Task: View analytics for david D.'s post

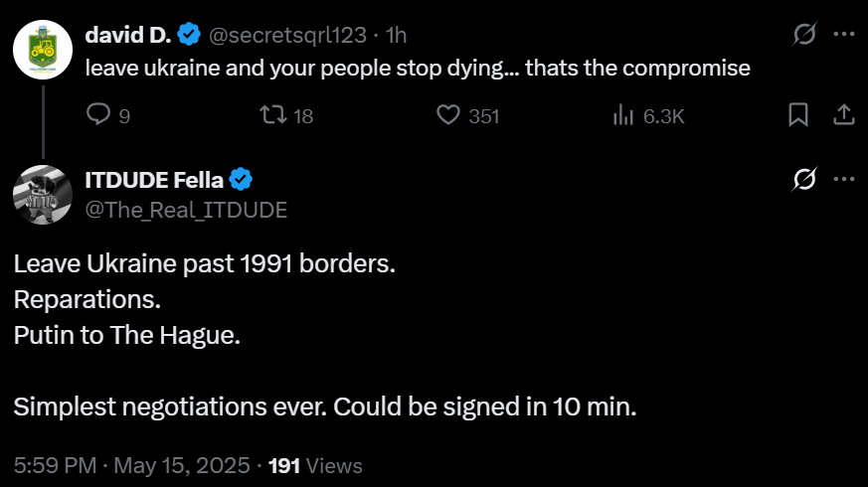Action: (x=623, y=115)
